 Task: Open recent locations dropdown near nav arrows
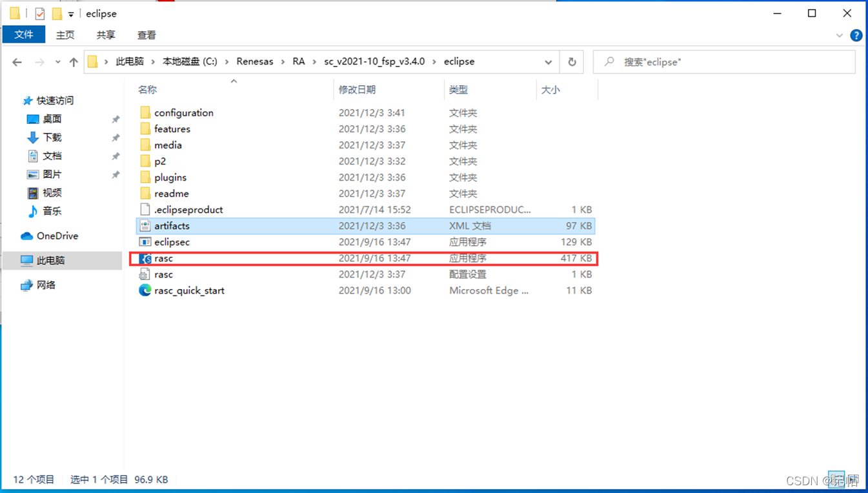pyautogui.click(x=57, y=62)
